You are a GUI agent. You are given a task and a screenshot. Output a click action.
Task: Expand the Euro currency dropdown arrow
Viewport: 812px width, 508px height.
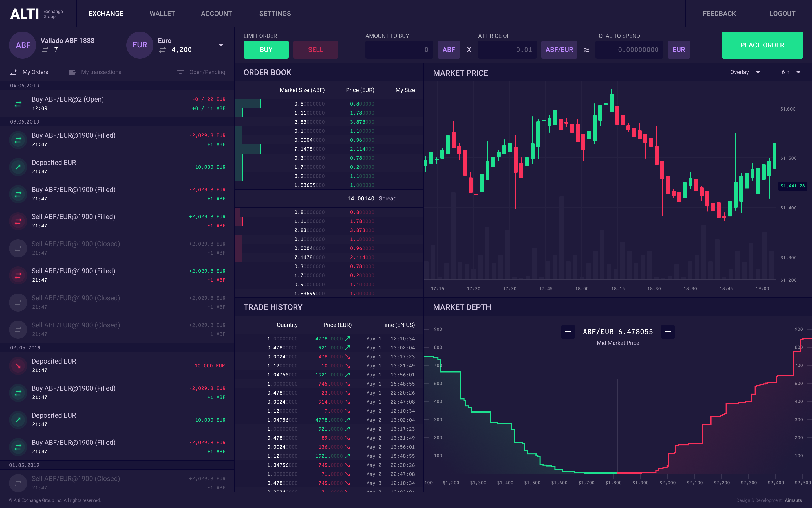pos(221,45)
